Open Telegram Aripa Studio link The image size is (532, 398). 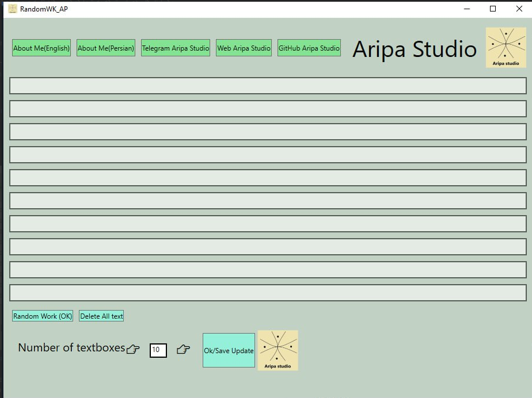[176, 48]
